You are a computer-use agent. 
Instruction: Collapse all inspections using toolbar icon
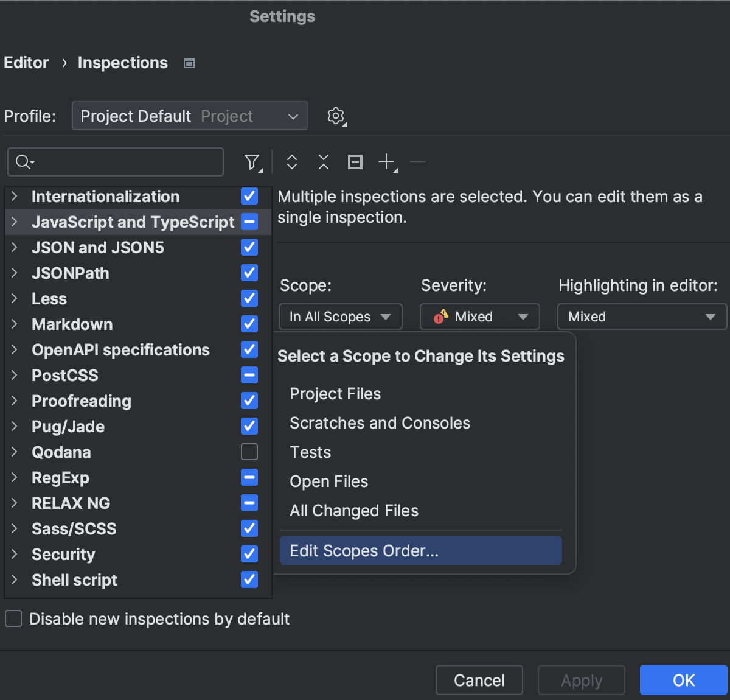pos(323,162)
